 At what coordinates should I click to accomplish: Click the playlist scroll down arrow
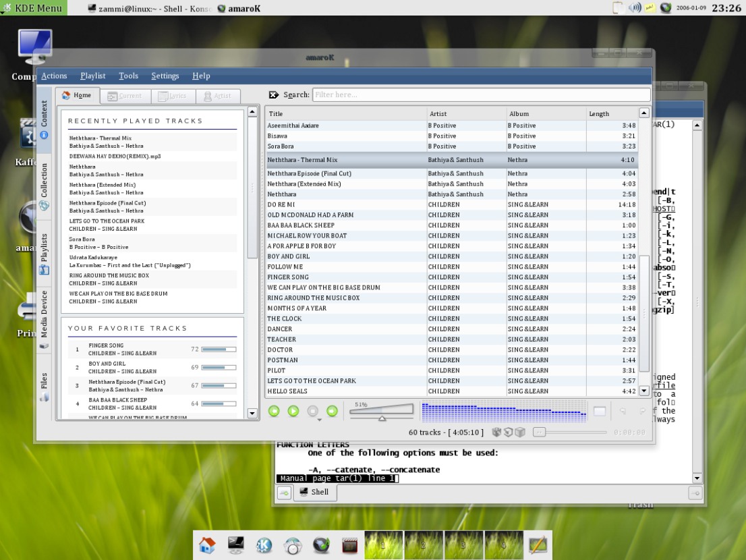coord(643,391)
